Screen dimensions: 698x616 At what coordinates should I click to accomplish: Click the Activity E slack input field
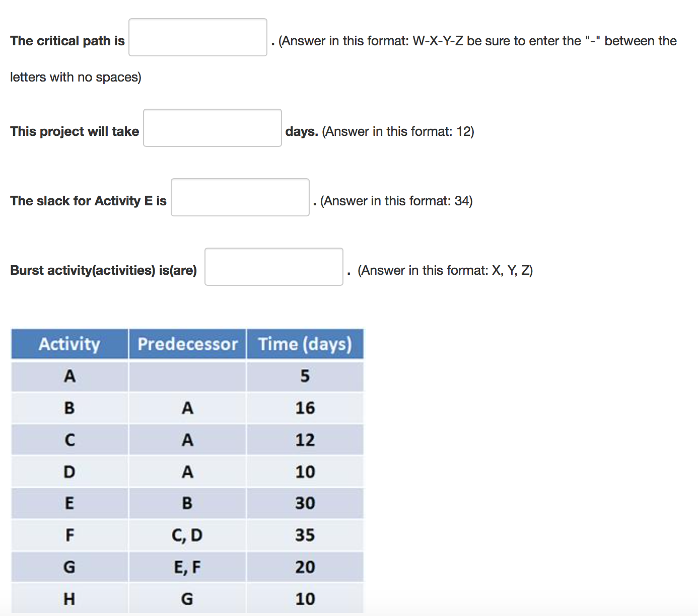[x=240, y=197]
